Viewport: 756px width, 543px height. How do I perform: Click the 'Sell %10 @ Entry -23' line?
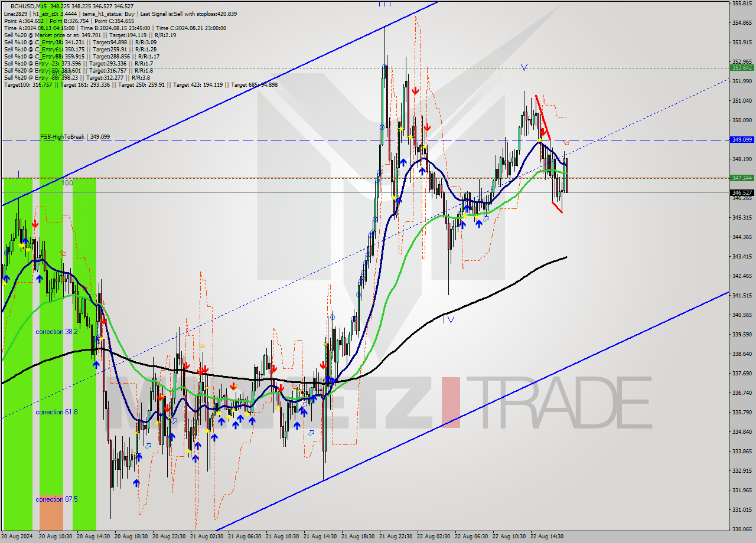79,63
